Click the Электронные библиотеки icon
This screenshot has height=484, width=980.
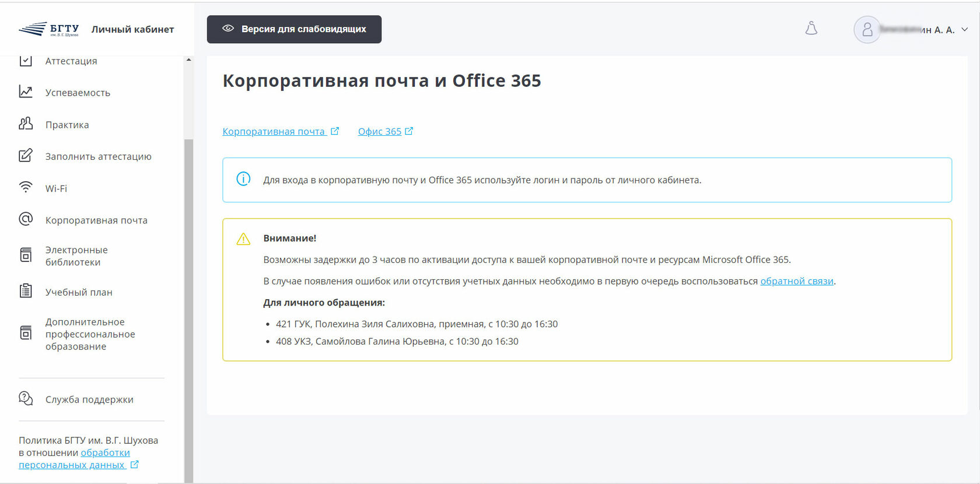coord(26,255)
